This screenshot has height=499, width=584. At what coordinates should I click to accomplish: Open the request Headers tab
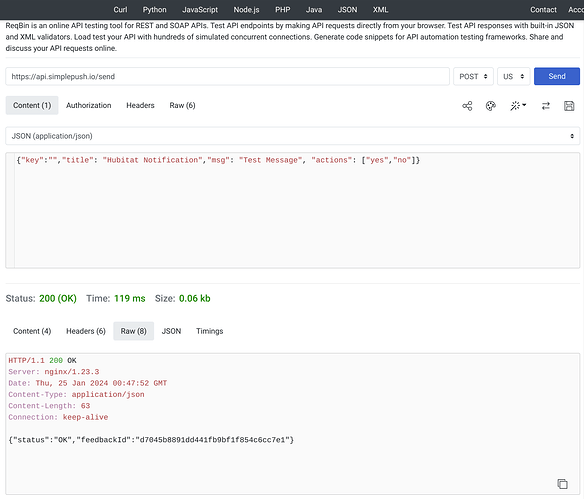(x=140, y=105)
